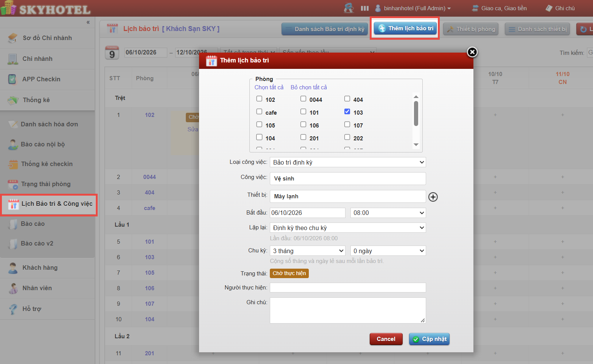
Task: Click the calendar date icon showing 9
Action: [112, 53]
